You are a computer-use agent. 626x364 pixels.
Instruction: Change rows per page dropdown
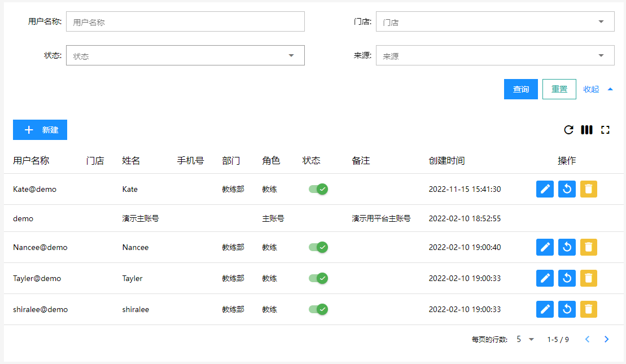click(525, 339)
